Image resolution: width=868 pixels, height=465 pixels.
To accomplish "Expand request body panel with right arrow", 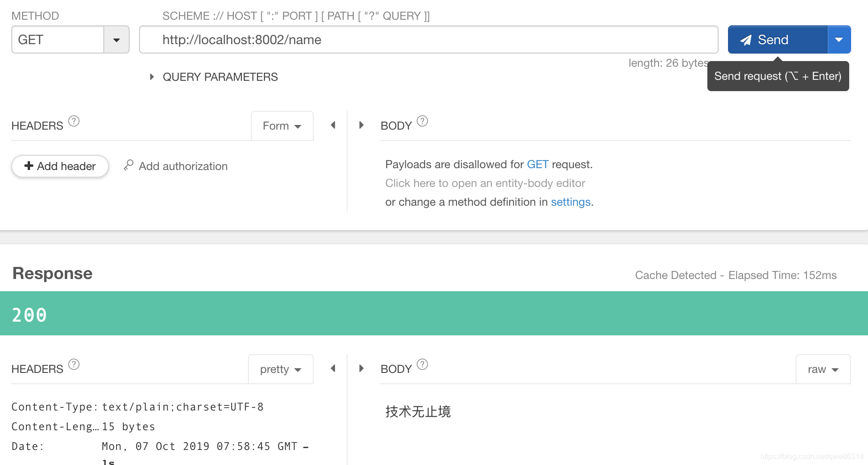I will [x=361, y=125].
